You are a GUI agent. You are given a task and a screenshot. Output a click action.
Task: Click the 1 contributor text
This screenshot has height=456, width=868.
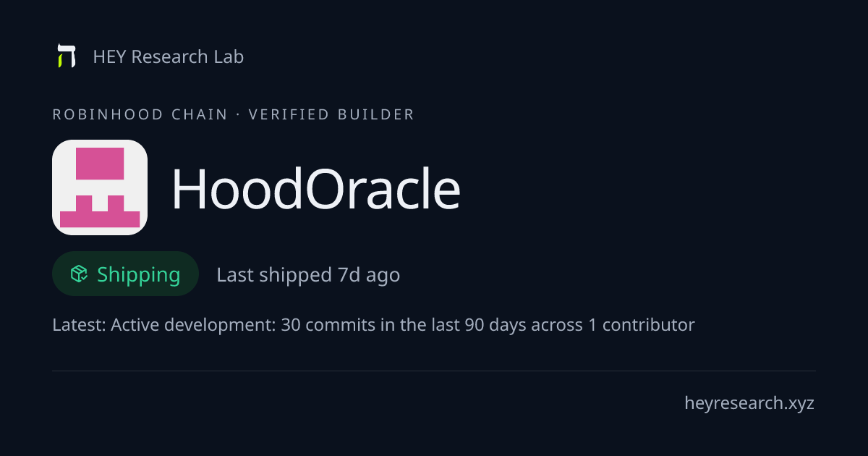(x=642, y=325)
